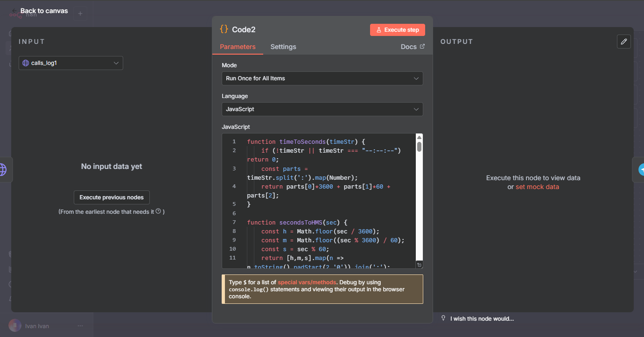644x337 pixels.
Task: Open the 'special vars/methods' link
Action: pos(307,282)
